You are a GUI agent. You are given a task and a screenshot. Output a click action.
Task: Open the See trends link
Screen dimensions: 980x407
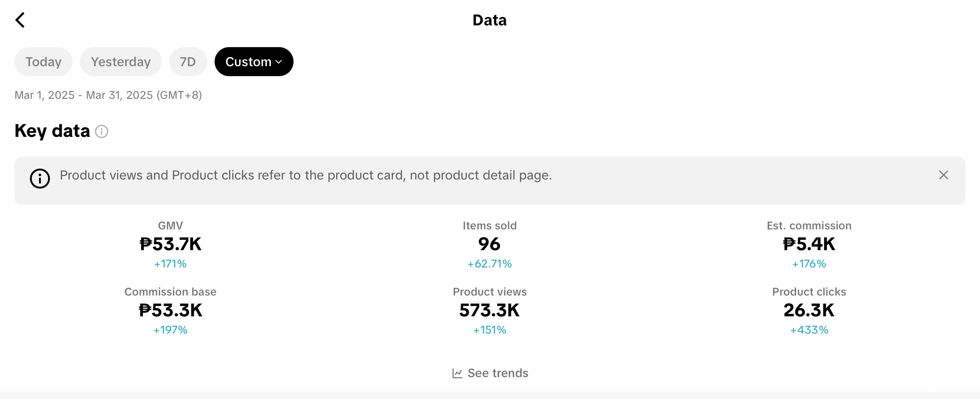[x=498, y=373]
